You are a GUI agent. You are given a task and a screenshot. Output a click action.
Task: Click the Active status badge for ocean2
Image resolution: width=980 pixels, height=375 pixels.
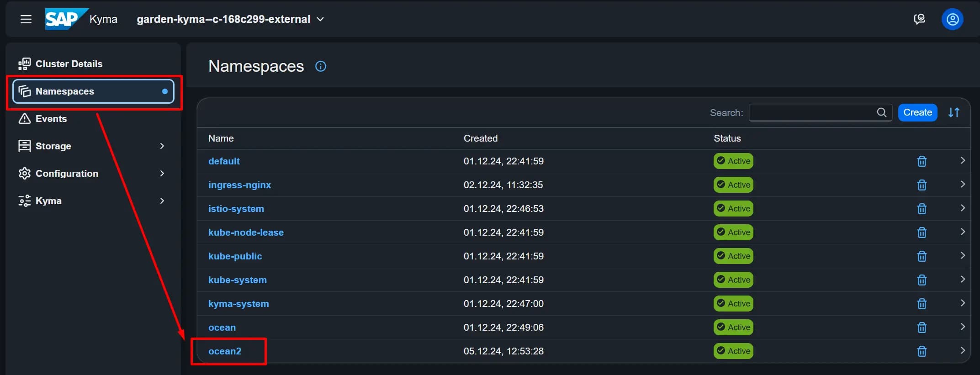point(733,351)
